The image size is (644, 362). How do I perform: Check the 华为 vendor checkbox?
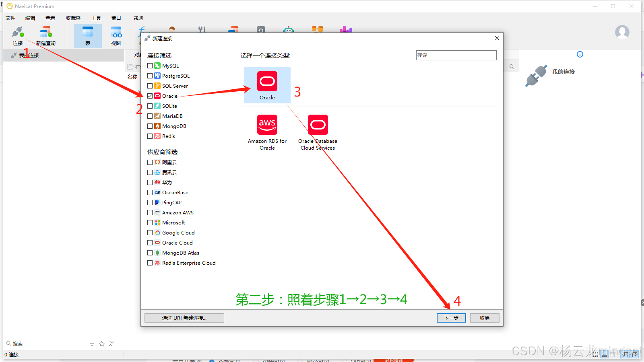pos(150,182)
